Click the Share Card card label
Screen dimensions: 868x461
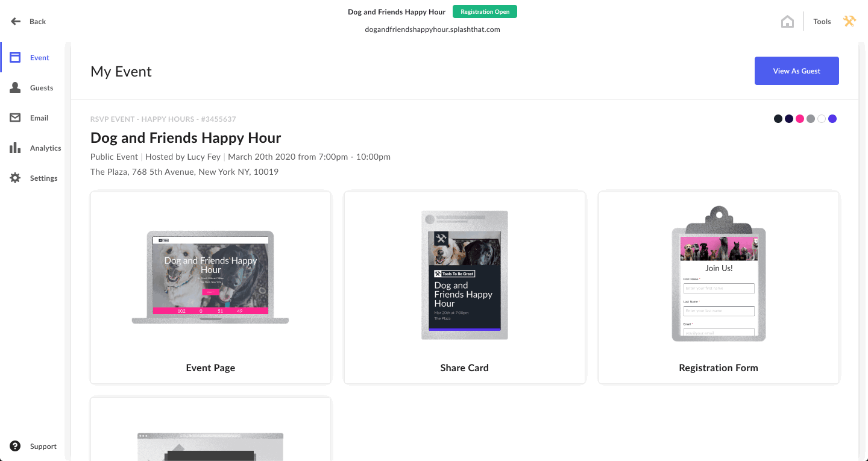[x=465, y=368]
